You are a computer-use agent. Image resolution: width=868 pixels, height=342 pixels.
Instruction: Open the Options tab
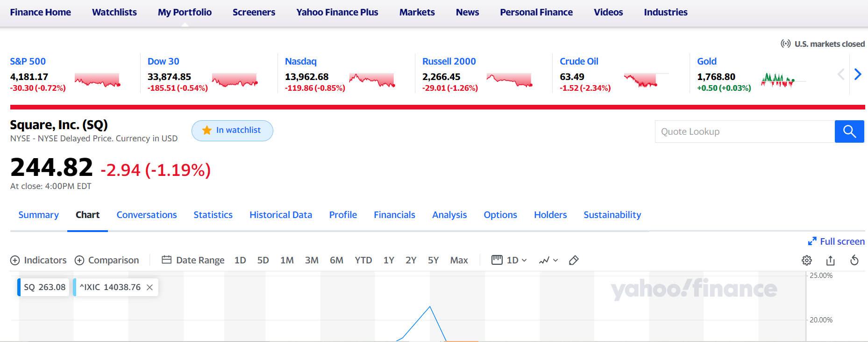click(x=500, y=215)
